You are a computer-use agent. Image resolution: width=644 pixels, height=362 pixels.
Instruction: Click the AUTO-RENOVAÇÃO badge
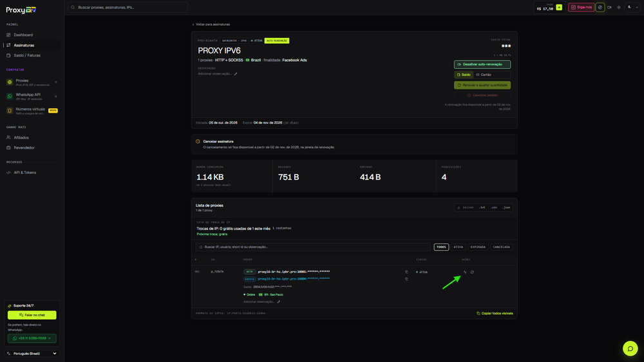point(277,41)
